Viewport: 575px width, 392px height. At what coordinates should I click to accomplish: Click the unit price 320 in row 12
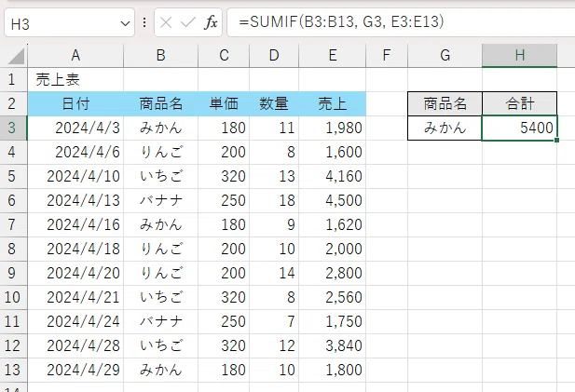pyautogui.click(x=224, y=345)
